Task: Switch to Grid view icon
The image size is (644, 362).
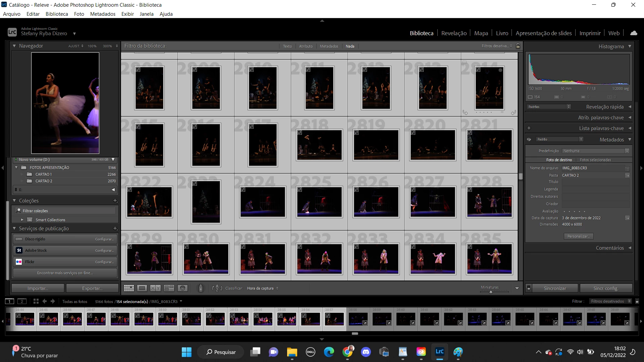Action: pyautogui.click(x=129, y=288)
